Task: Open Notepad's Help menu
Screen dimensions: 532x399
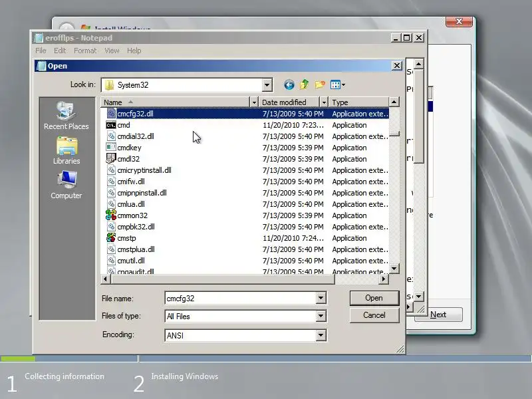Action: click(x=134, y=51)
